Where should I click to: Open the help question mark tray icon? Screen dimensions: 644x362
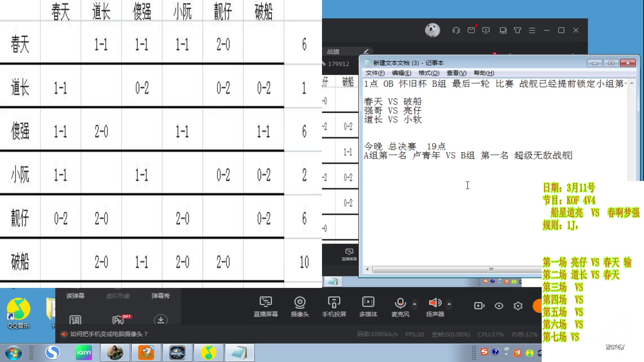(x=495, y=352)
